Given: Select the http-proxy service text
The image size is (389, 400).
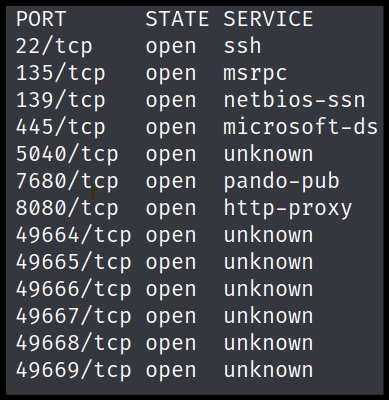Looking at the screenshot, I should pos(288,209).
